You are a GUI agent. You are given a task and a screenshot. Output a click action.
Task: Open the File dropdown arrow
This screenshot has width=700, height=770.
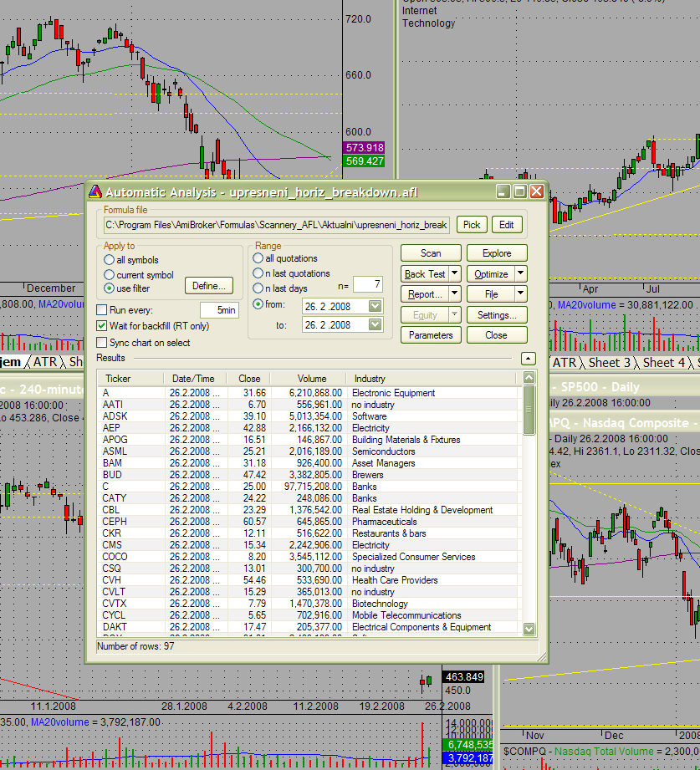521,293
